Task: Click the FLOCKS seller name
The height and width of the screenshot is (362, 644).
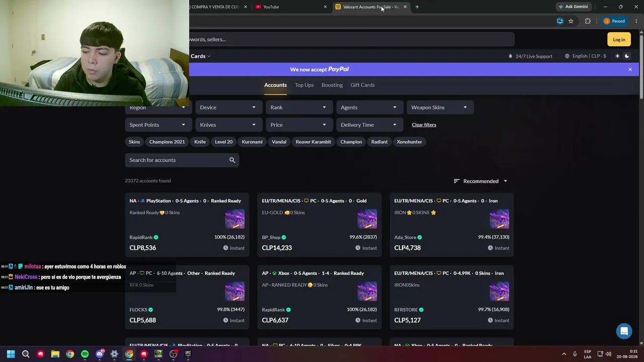Action: click(138, 310)
